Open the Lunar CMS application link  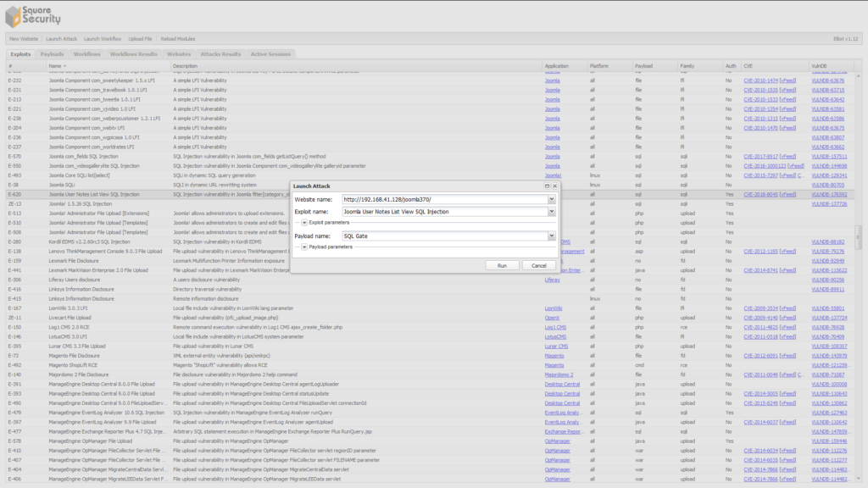[556, 347]
